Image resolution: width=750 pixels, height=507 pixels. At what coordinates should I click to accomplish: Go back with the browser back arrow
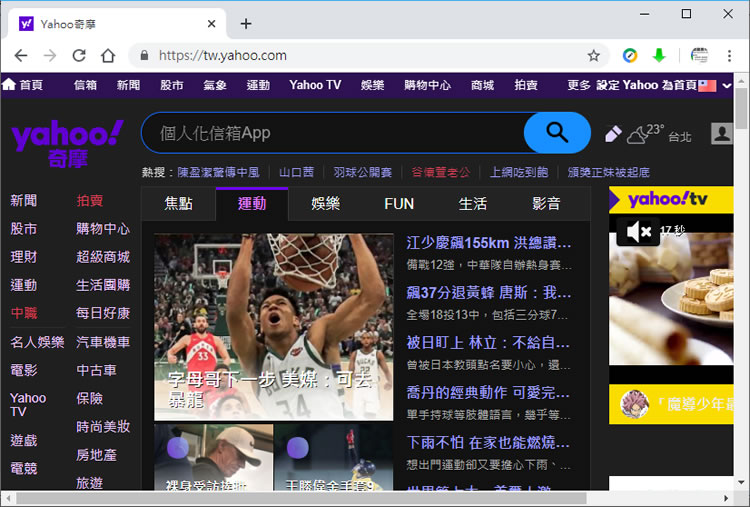tap(21, 55)
